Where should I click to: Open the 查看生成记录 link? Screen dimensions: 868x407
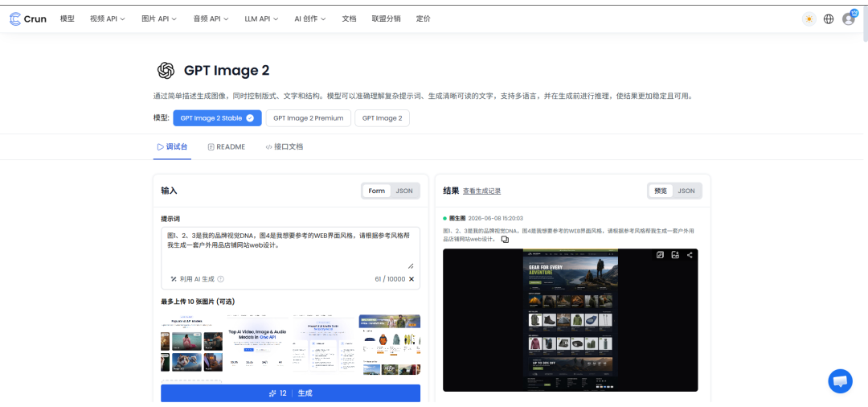tap(481, 191)
